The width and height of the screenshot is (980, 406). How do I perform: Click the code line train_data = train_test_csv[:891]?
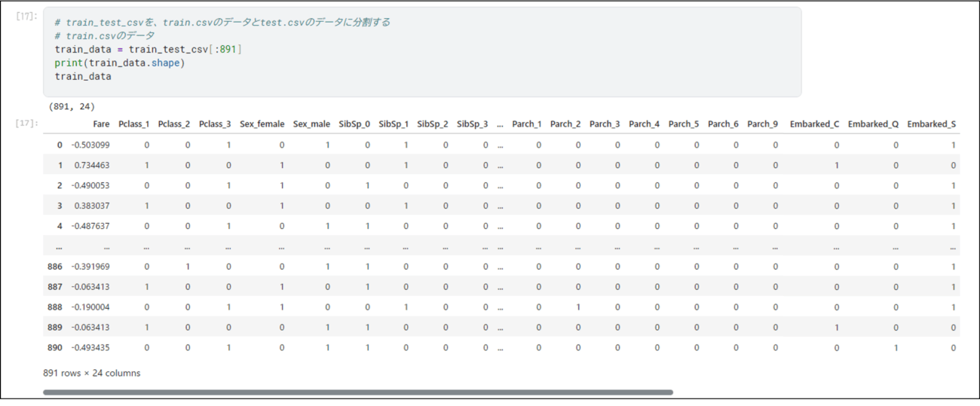coord(149,49)
